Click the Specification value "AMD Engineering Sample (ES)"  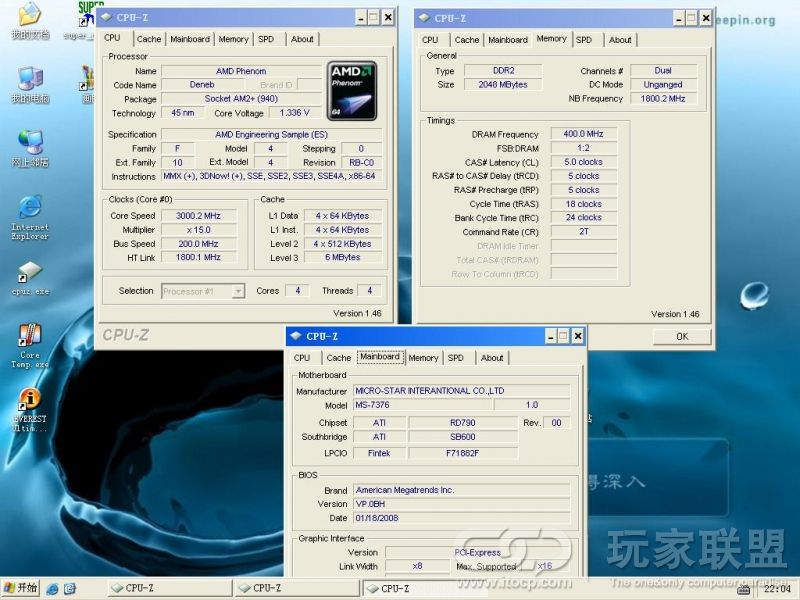pyautogui.click(x=271, y=135)
